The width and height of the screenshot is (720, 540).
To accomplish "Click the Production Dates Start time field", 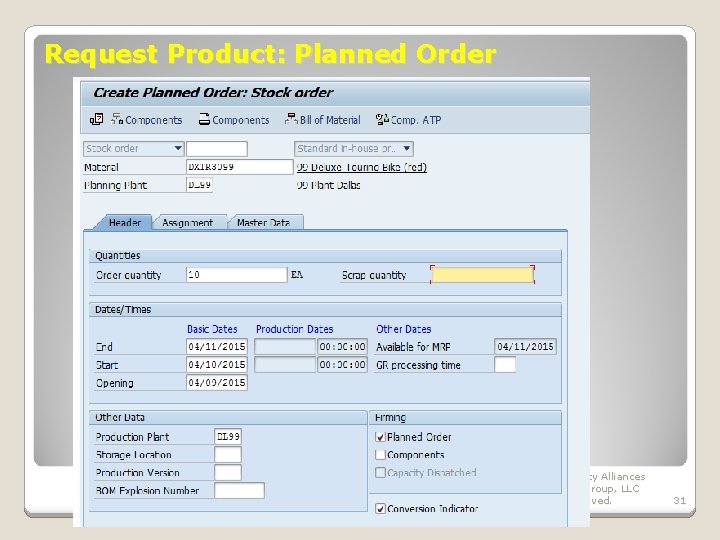I will (342, 365).
